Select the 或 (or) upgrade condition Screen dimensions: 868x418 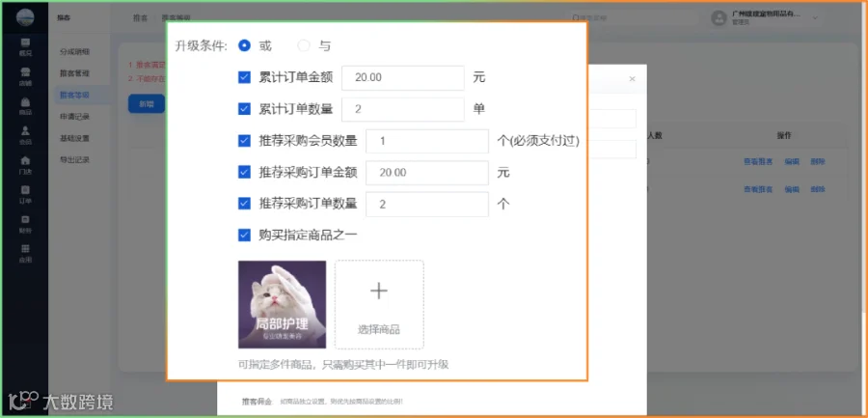pyautogui.click(x=245, y=46)
